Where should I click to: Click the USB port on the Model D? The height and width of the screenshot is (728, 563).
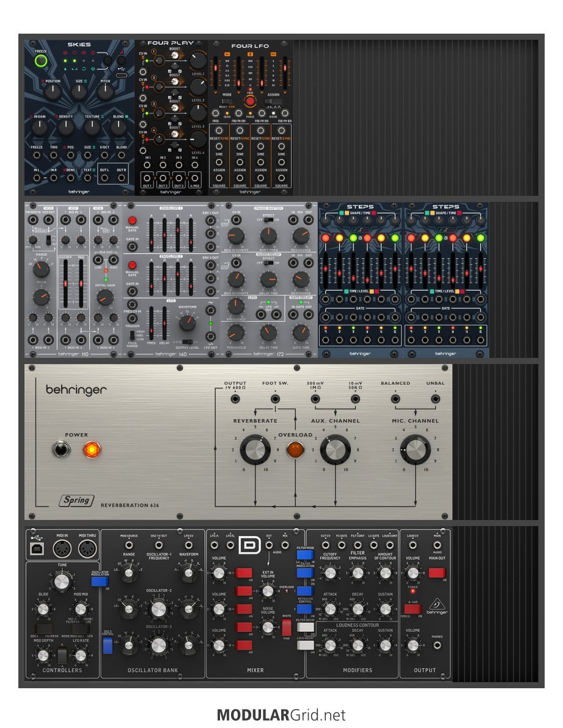coord(37,549)
